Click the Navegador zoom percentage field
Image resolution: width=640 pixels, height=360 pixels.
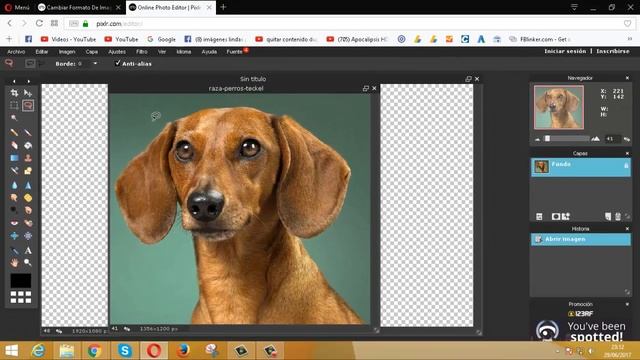point(612,139)
